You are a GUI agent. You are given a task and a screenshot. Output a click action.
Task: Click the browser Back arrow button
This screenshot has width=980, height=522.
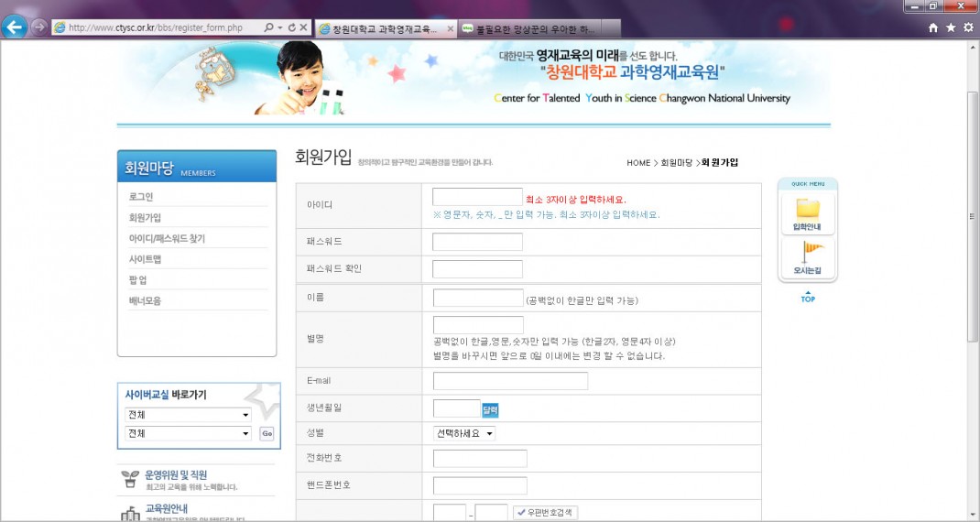[14, 27]
